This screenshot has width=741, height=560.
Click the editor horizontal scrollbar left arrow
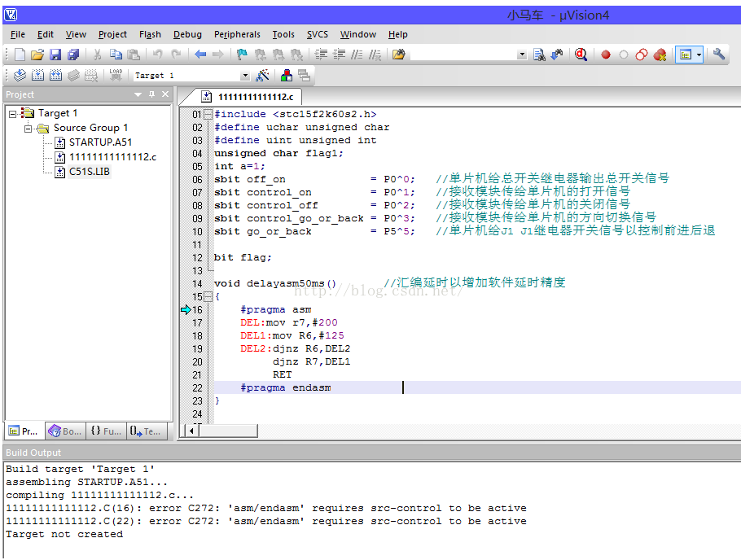tap(191, 431)
